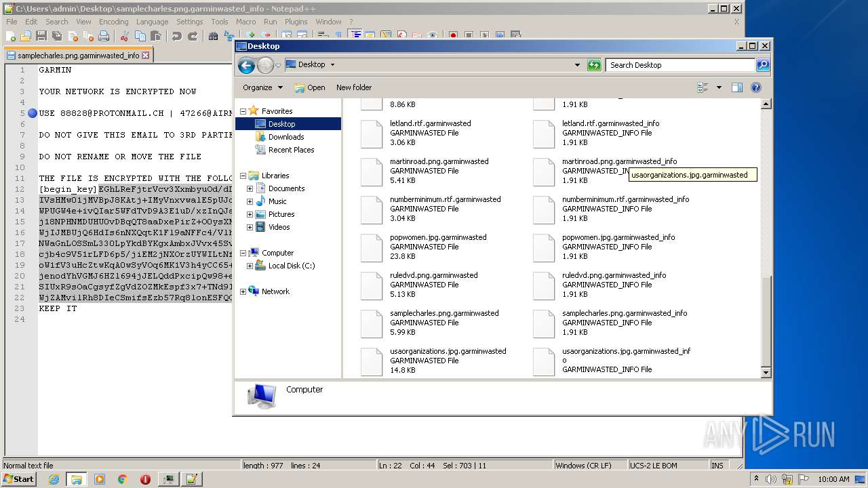The height and width of the screenshot is (488, 868).
Task: Select the file numberminimum.rtf.garminwasted_info
Action: click(610, 209)
